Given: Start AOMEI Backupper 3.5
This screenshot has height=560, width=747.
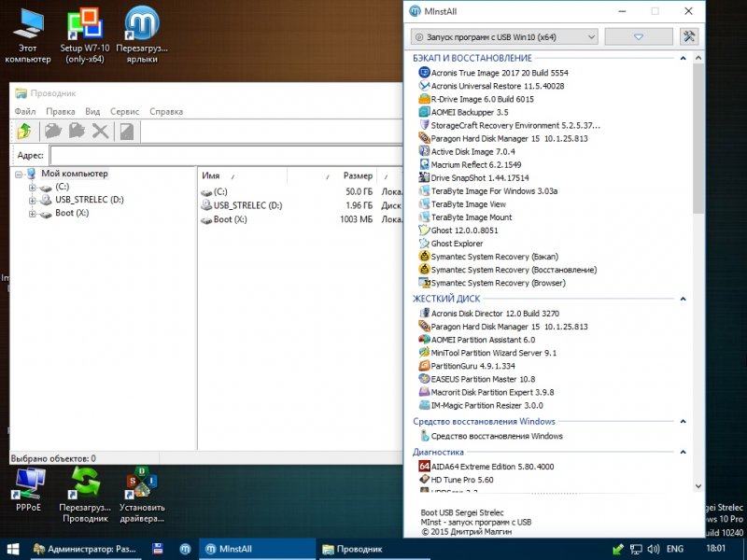Looking at the screenshot, I should pos(463,112).
